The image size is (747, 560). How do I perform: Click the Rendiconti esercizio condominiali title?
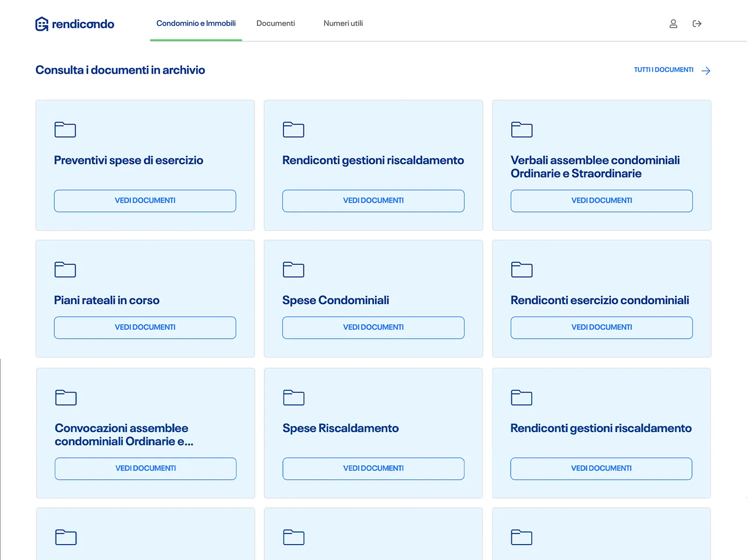pos(600,301)
